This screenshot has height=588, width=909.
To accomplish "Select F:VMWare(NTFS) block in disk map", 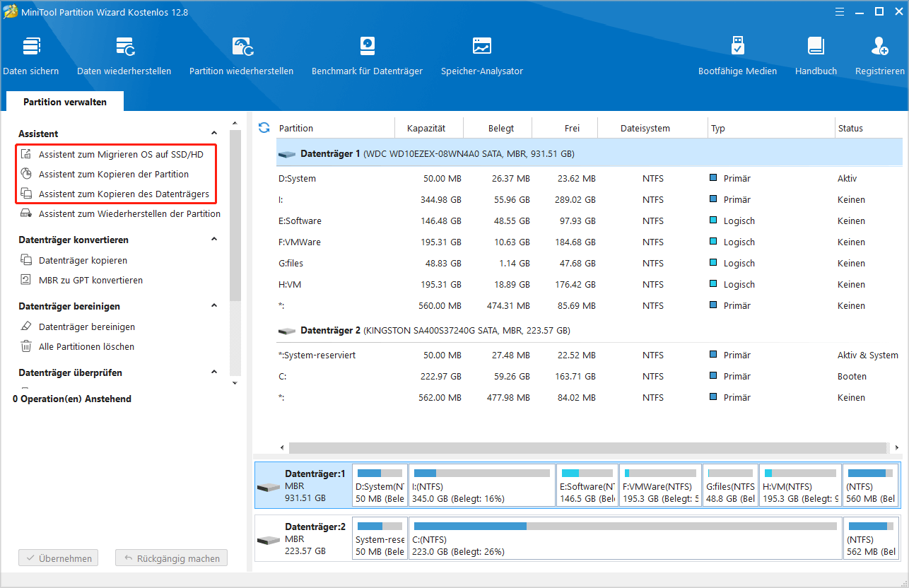I will tap(661, 486).
